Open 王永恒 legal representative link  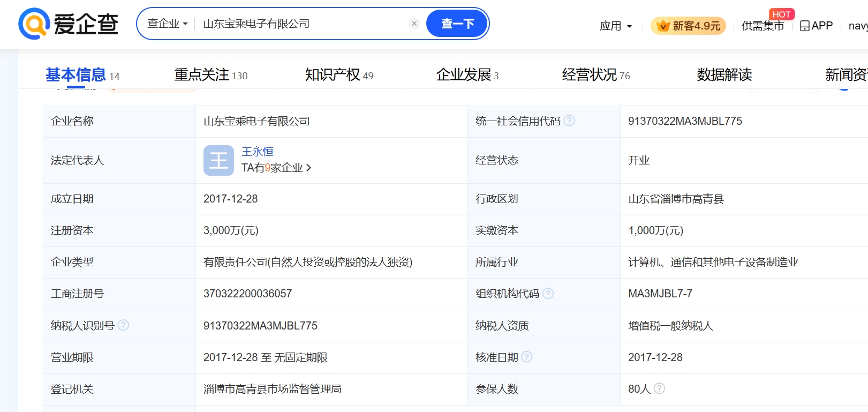(x=258, y=152)
